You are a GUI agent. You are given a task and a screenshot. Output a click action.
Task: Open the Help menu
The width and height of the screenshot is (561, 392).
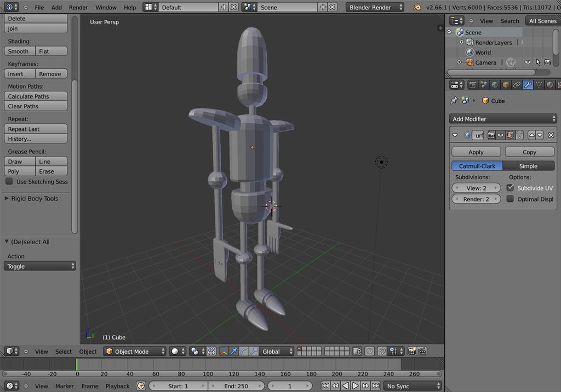tap(130, 7)
